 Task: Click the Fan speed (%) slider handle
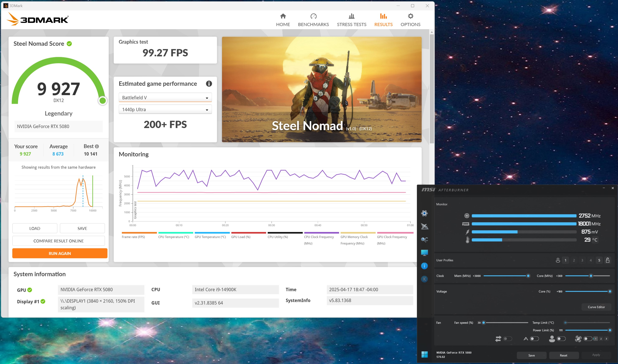click(x=484, y=323)
